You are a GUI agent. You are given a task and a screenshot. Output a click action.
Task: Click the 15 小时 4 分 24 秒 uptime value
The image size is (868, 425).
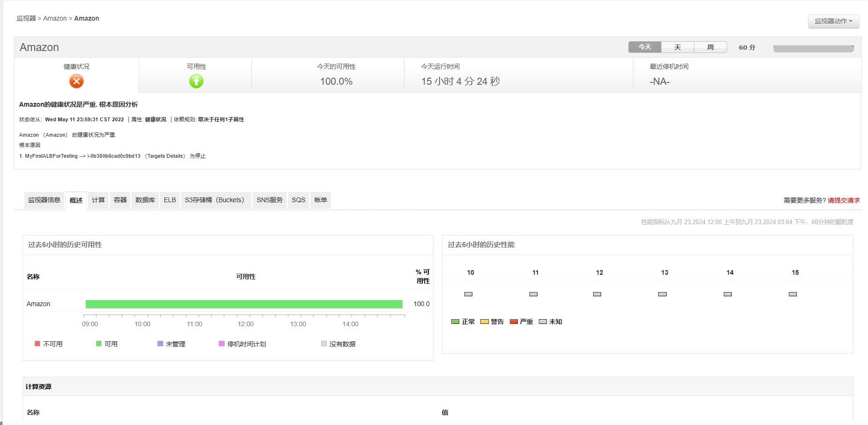[x=461, y=81]
